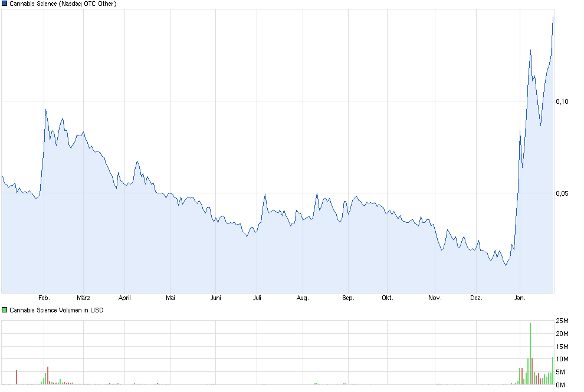The height and width of the screenshot is (392, 584).
Task: Click the 10M volume axis label
Action: click(562, 359)
